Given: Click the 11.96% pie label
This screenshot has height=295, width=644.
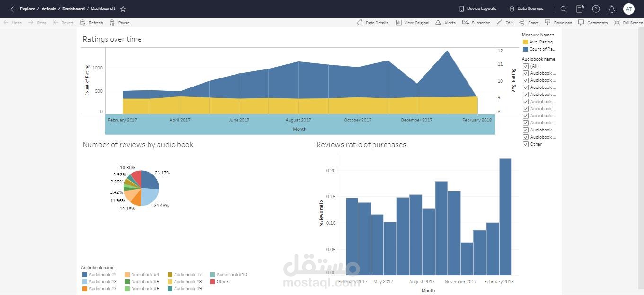Looking at the screenshot, I should pos(117,201).
